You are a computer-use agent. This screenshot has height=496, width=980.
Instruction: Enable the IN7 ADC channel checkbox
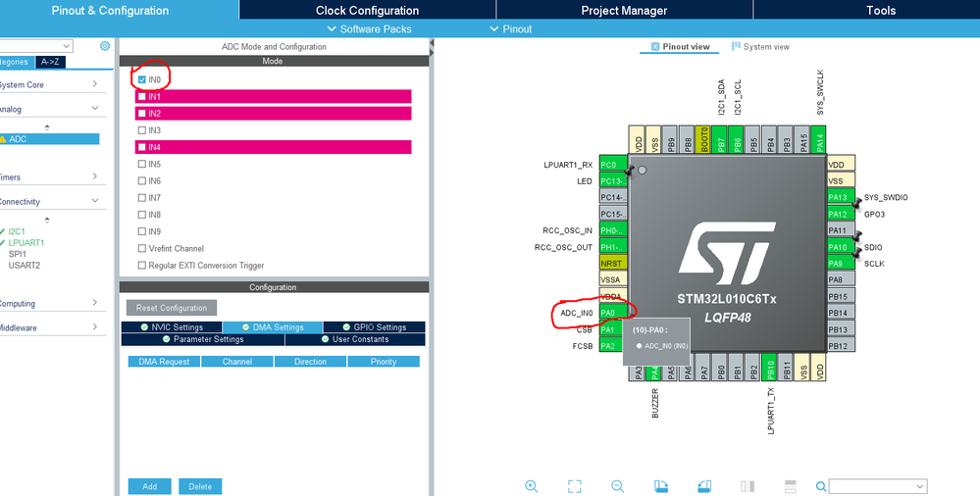pos(142,197)
